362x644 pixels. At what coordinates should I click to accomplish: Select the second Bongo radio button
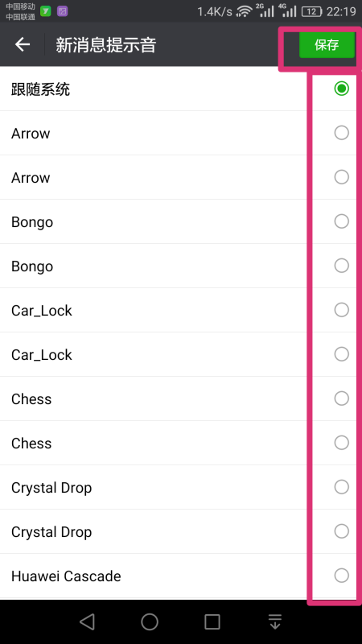[341, 266]
